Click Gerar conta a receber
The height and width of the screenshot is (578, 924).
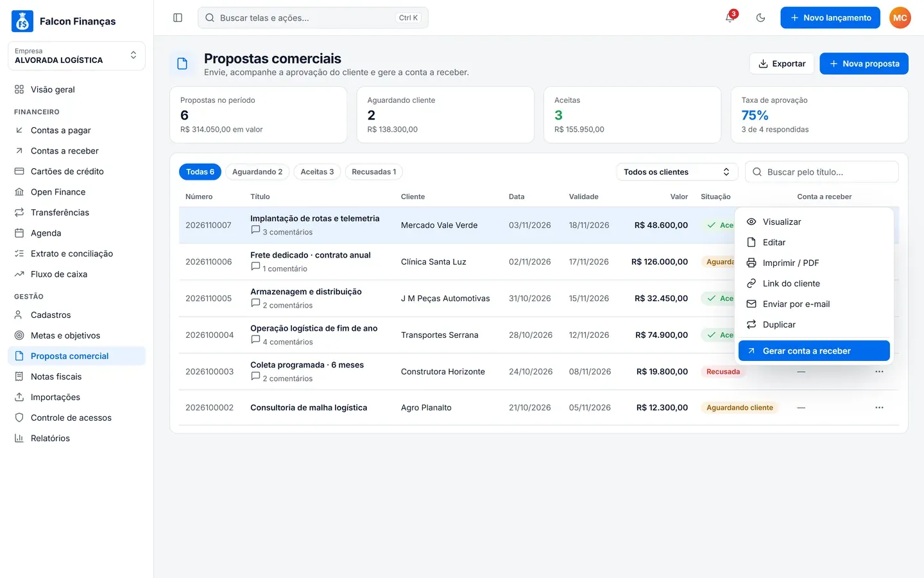point(814,351)
